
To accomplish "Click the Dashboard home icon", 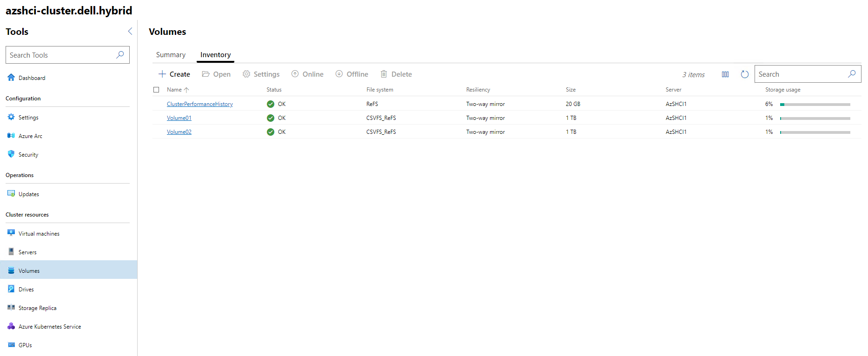I will pos(11,78).
